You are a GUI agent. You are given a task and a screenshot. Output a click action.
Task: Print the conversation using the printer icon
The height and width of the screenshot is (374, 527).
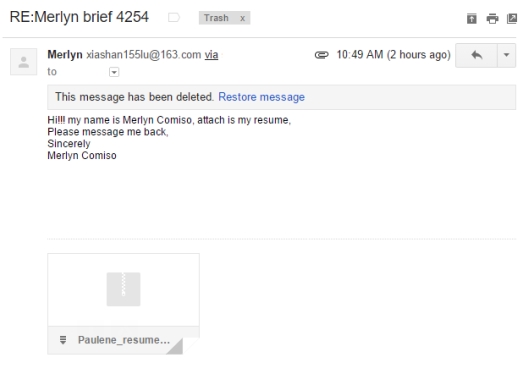[x=492, y=18]
